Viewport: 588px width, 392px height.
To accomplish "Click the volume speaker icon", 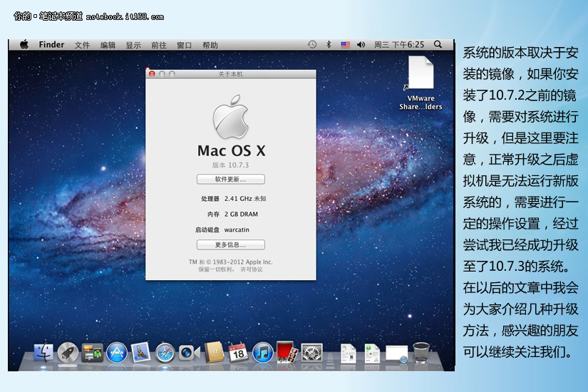I will [x=361, y=45].
